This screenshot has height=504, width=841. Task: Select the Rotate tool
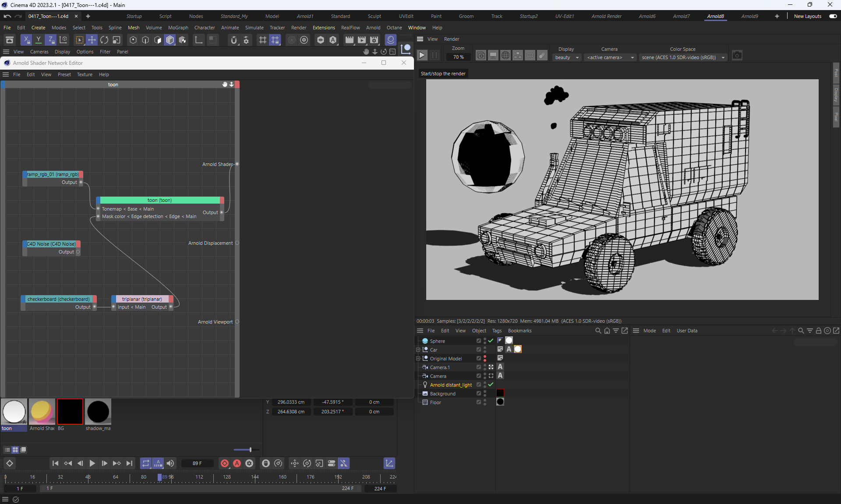click(104, 40)
